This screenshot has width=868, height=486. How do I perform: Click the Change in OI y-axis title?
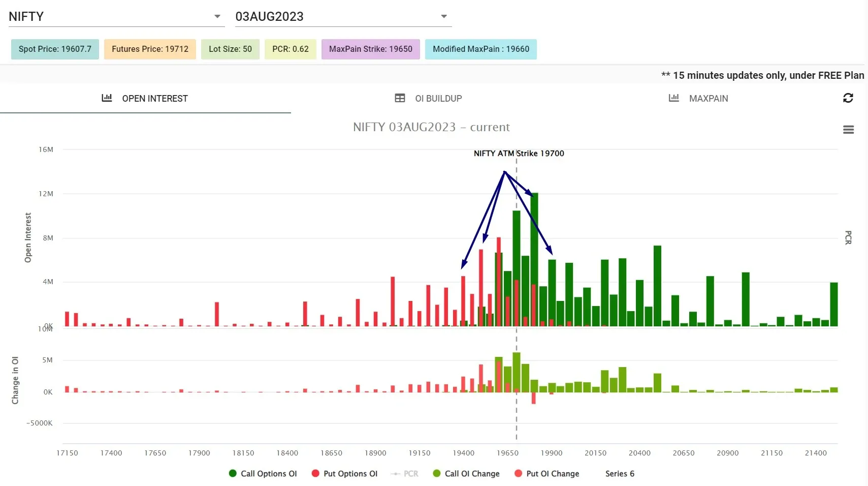(15, 380)
